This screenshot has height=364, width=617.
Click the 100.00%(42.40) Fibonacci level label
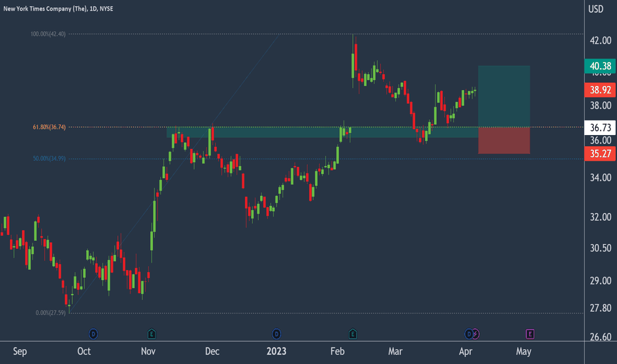click(48, 34)
